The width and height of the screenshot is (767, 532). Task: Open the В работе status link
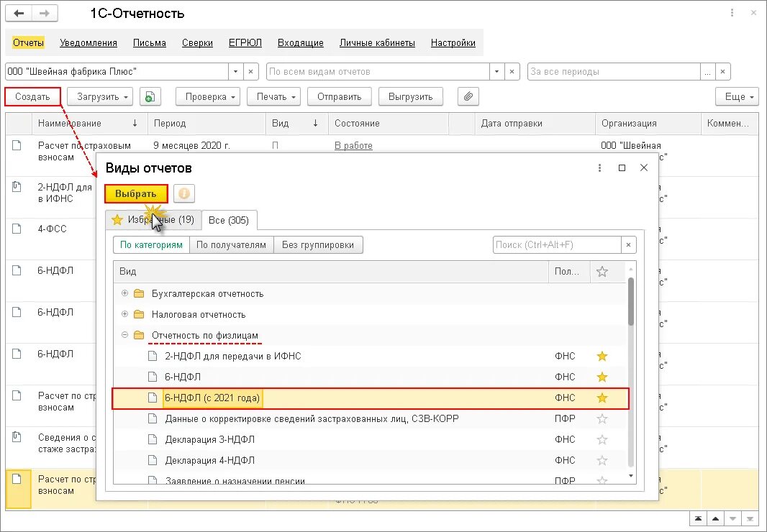coord(354,146)
